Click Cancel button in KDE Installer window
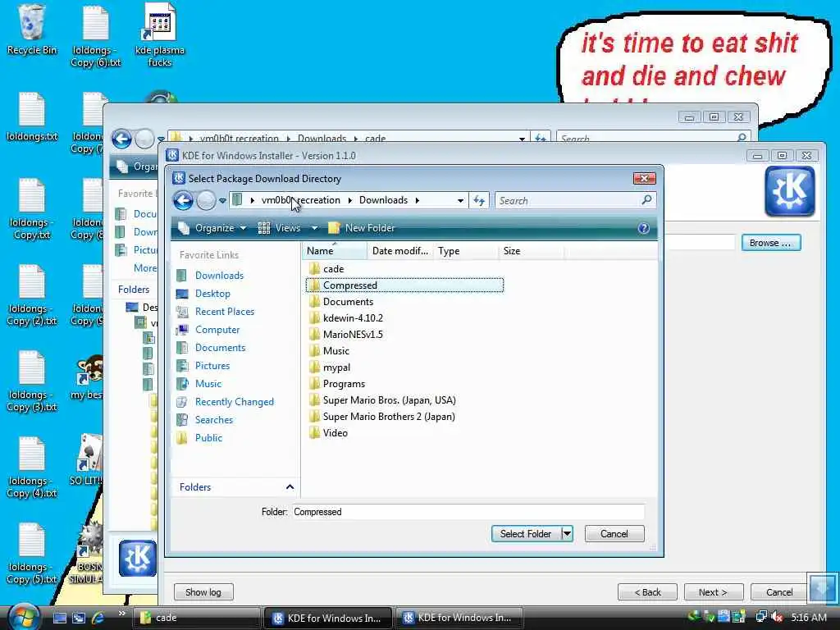 [x=779, y=592]
